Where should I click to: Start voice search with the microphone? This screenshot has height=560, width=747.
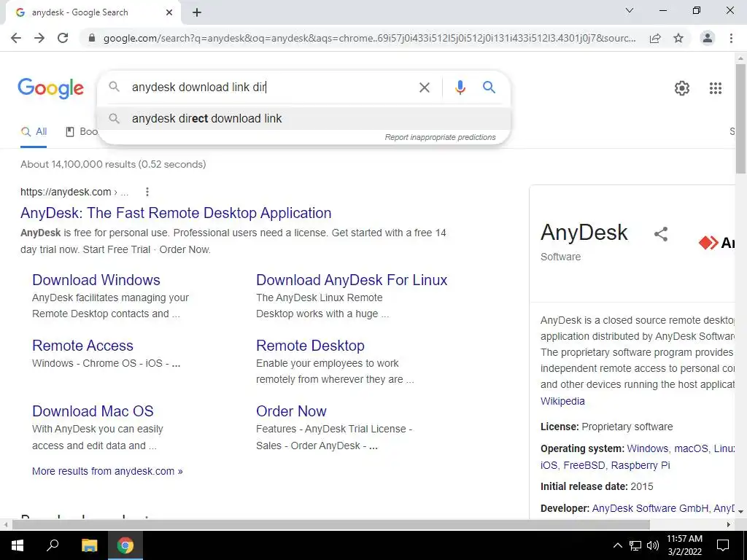[460, 87]
